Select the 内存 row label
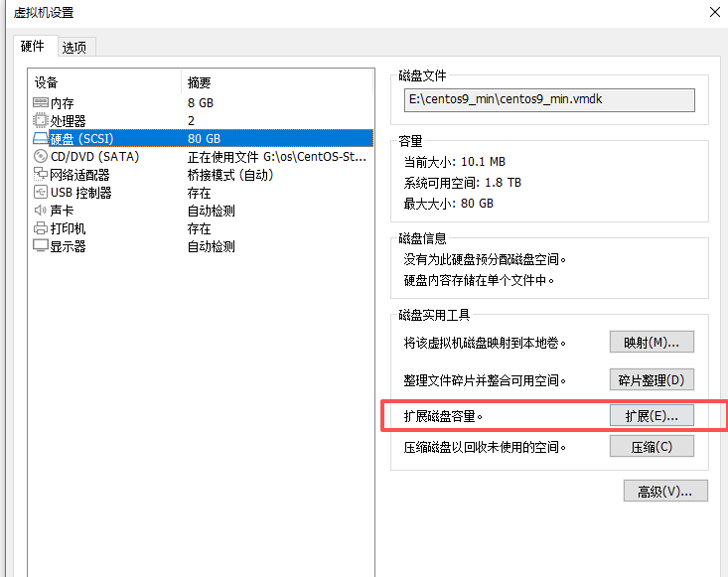Viewport: 728px width, 577px height. [x=63, y=103]
